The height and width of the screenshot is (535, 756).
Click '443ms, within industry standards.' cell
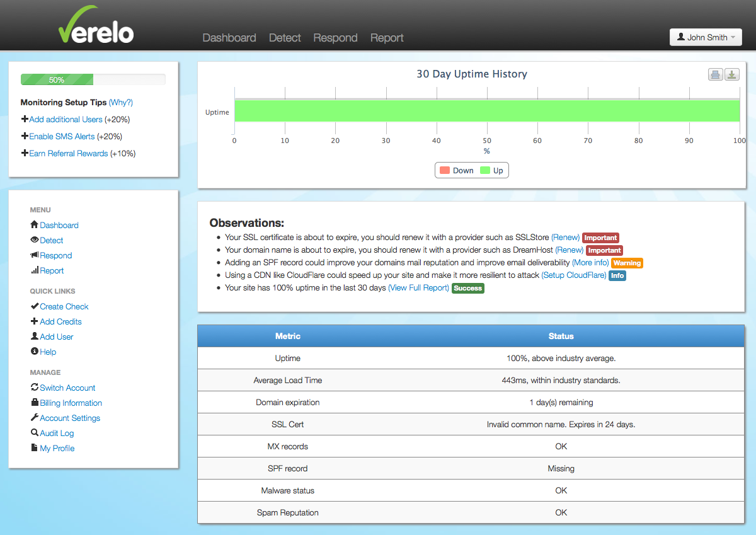tap(561, 380)
